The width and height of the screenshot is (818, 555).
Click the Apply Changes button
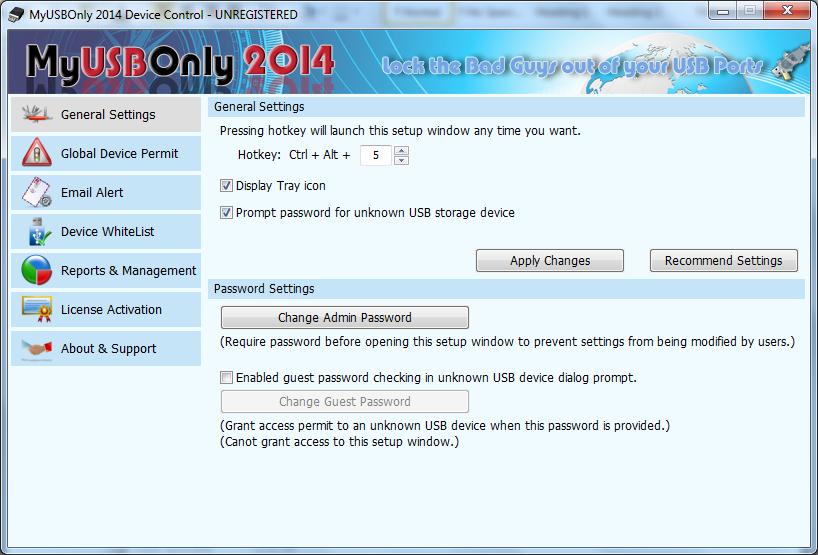(x=550, y=260)
